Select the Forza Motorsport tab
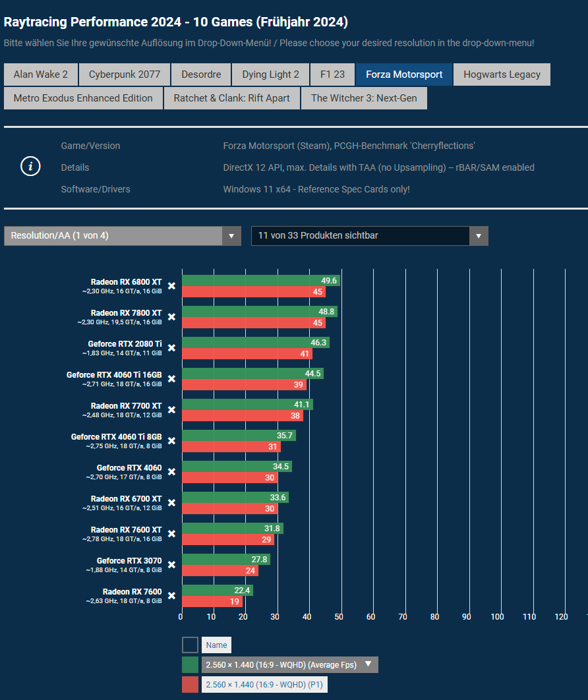Screen dimensions: 588x700 (x=404, y=74)
